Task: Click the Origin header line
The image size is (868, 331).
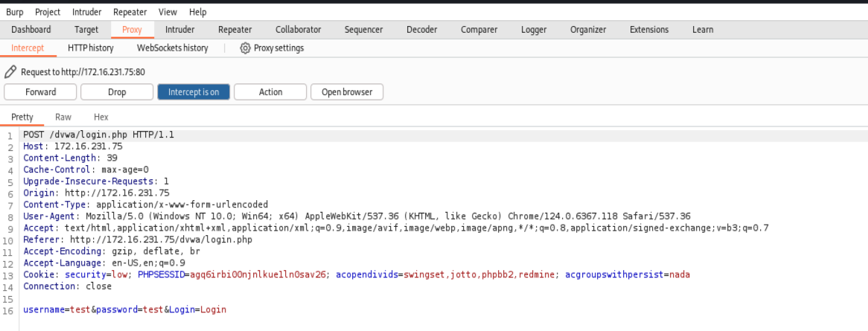Action: [x=96, y=193]
